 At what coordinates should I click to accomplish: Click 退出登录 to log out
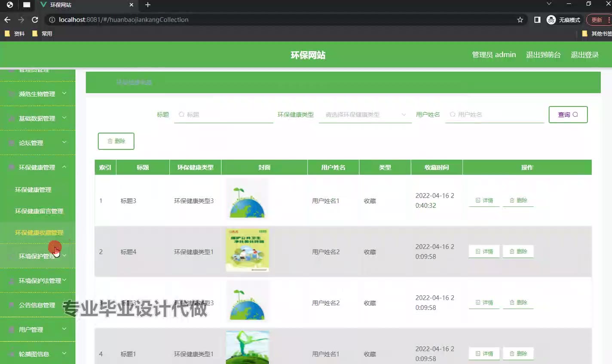tap(584, 55)
